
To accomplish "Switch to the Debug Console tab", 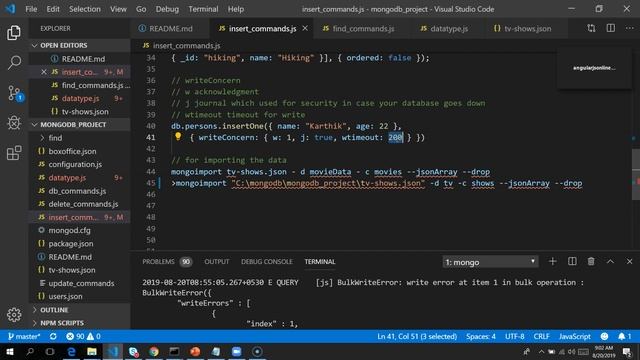I will 267,262.
